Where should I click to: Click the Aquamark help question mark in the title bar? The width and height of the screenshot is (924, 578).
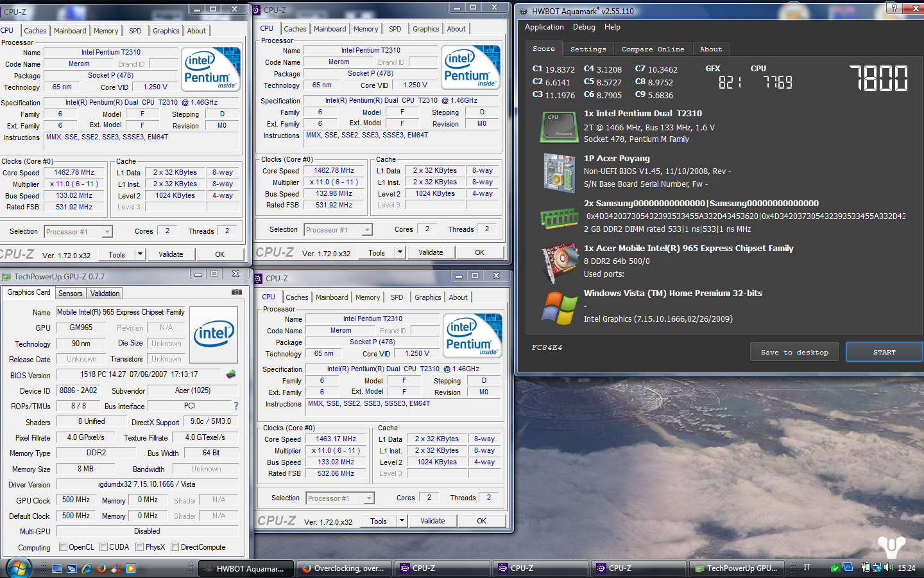coord(894,8)
